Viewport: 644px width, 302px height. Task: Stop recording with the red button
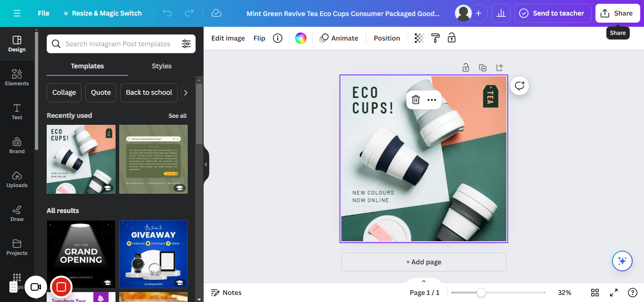coord(61,287)
